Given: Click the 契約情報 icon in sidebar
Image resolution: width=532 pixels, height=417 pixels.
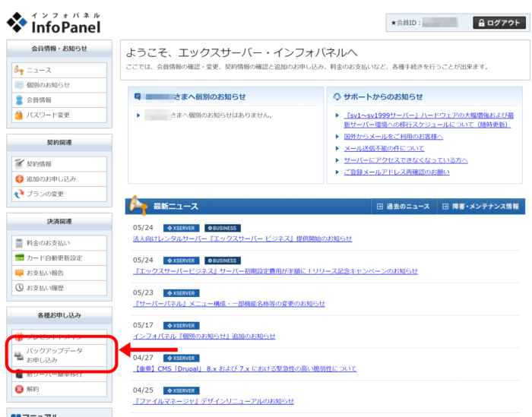Looking at the screenshot, I should pos(20,163).
